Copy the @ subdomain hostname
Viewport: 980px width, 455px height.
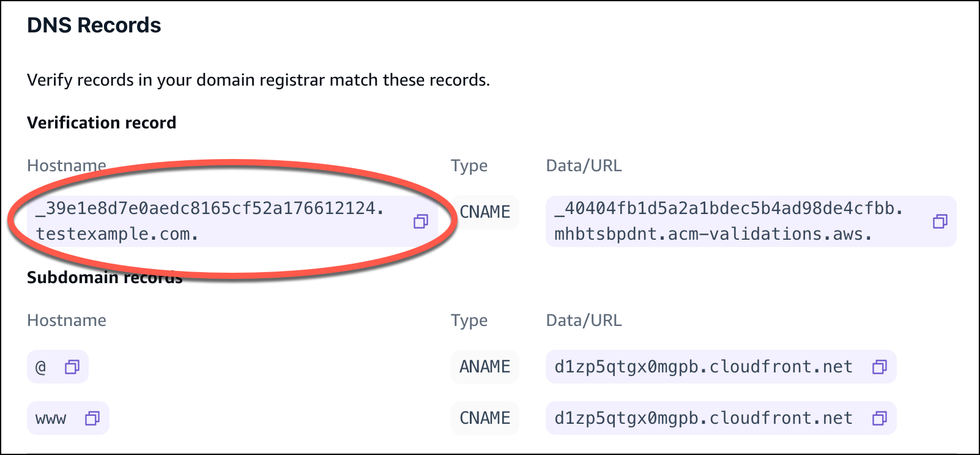tap(73, 367)
